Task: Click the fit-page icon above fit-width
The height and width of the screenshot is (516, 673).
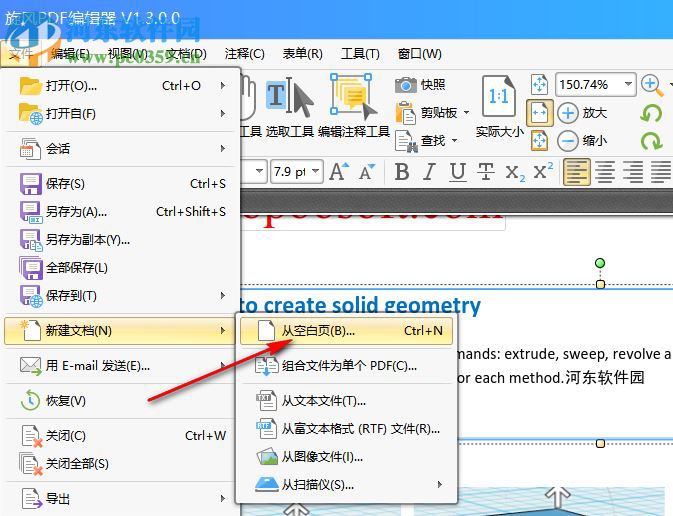Action: (540, 84)
